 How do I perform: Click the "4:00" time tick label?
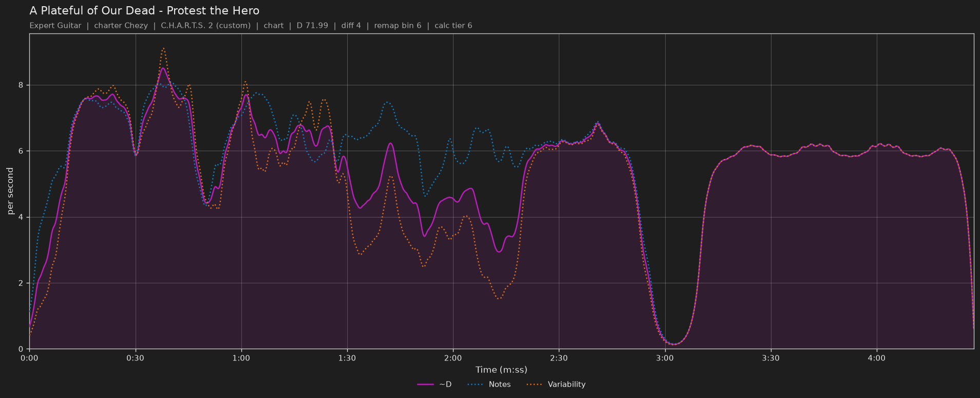pos(877,358)
